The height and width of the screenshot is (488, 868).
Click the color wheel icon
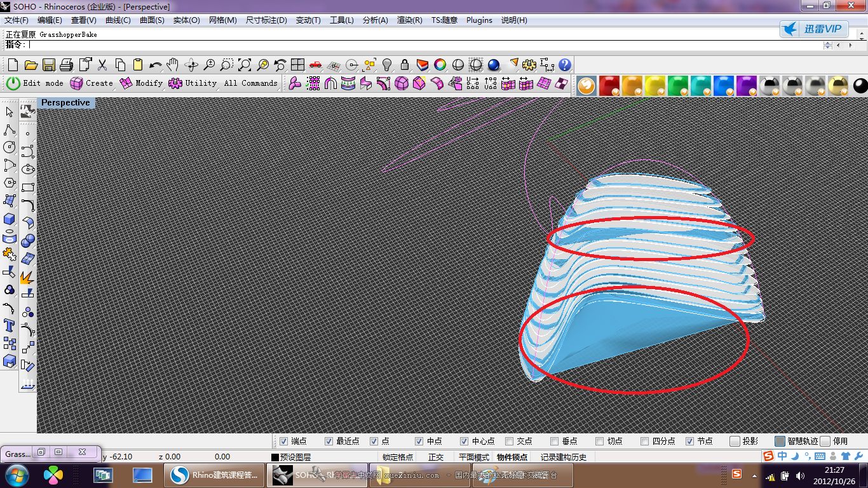coord(440,65)
